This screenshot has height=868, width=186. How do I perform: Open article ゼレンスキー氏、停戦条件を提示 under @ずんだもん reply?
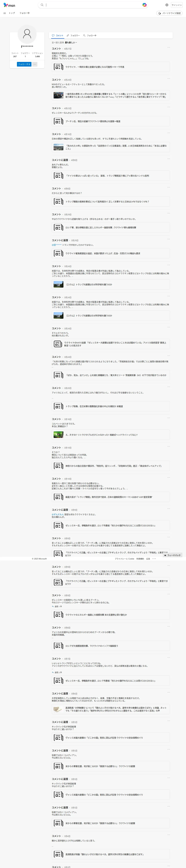(110, 525)
